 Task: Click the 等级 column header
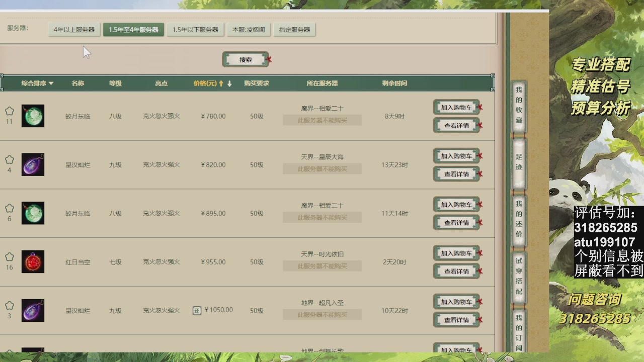click(x=115, y=83)
